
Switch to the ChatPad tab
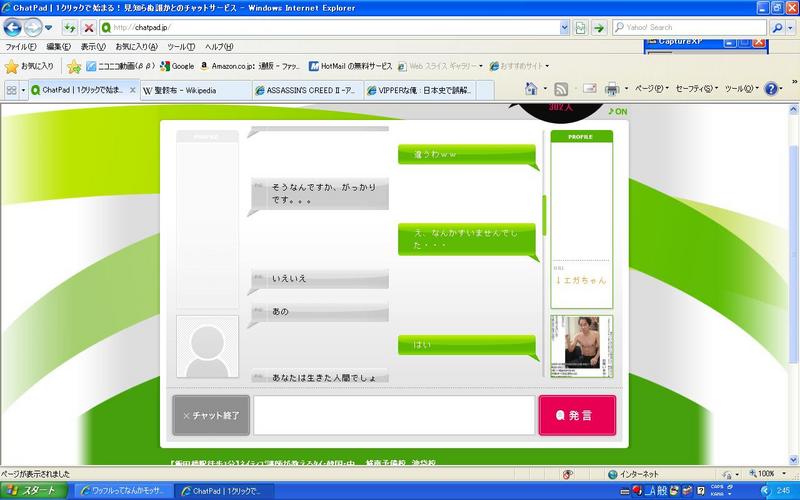[78, 90]
